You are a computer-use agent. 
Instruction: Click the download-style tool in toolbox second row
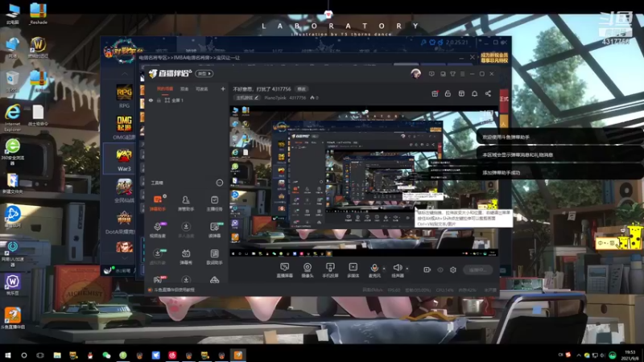[x=186, y=229]
